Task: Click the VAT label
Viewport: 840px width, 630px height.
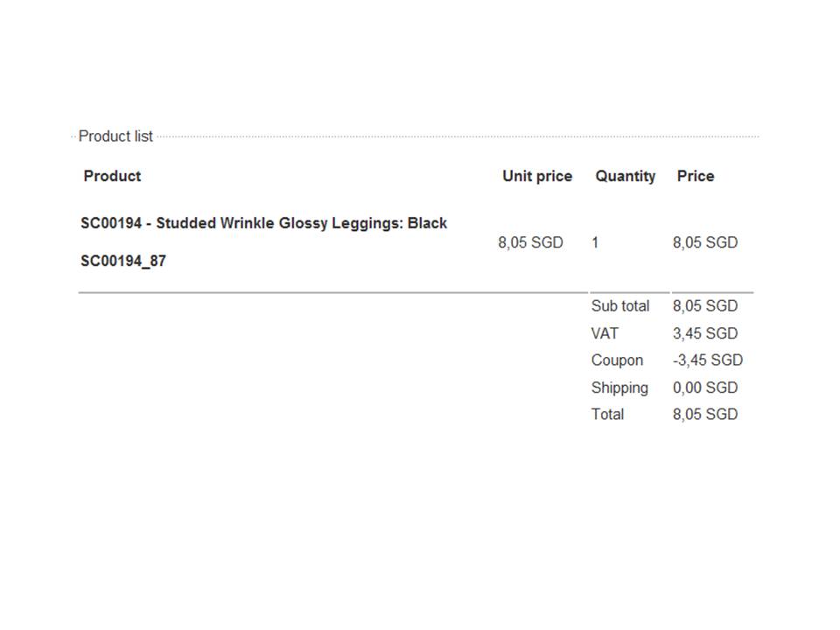Action: point(604,333)
